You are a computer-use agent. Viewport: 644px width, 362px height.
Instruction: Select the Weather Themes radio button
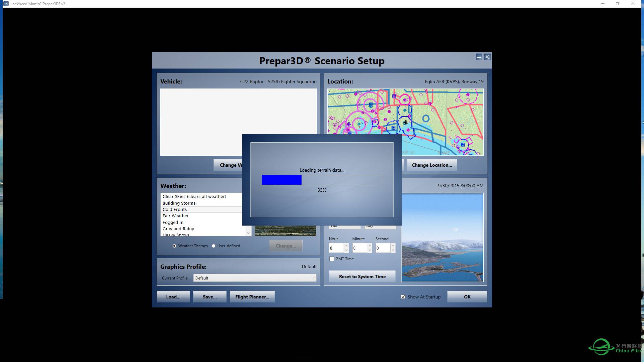pyautogui.click(x=174, y=246)
